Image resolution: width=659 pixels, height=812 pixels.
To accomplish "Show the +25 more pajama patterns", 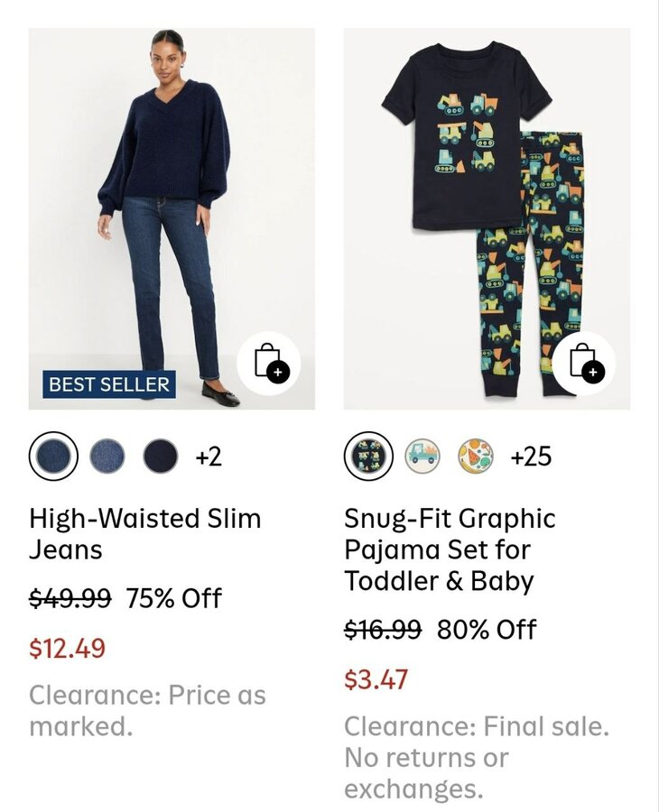I will pos(531,457).
